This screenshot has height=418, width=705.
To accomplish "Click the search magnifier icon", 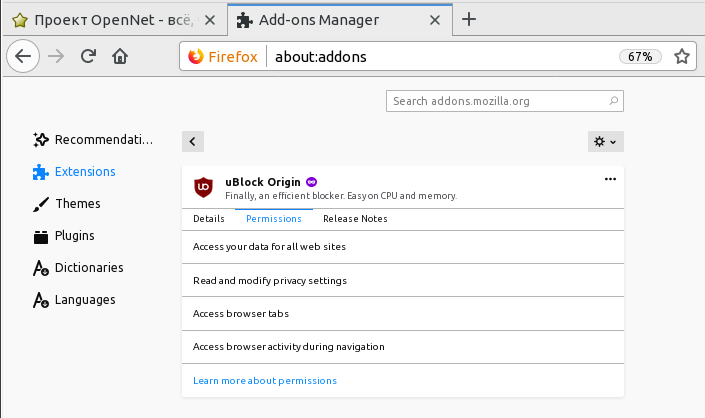I will click(614, 101).
